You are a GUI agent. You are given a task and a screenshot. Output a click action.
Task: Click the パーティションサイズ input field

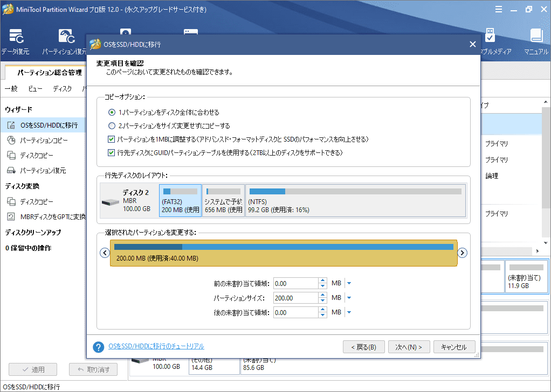point(296,298)
